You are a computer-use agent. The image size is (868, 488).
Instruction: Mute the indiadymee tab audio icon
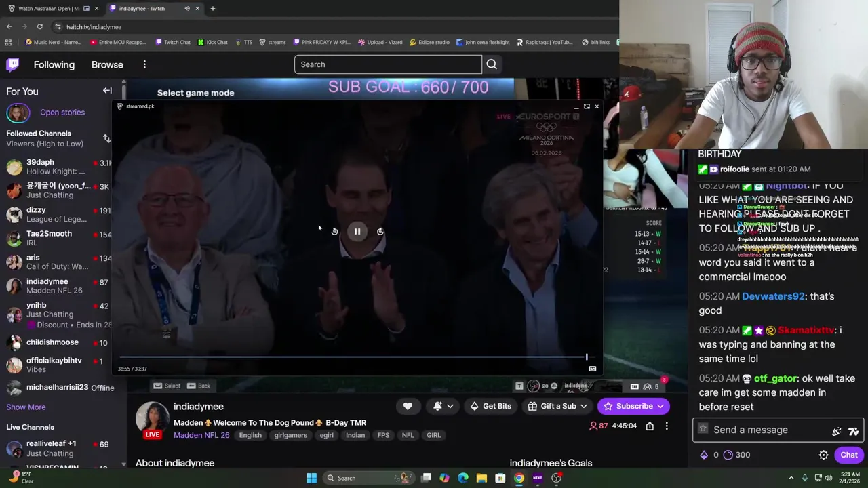click(x=186, y=8)
